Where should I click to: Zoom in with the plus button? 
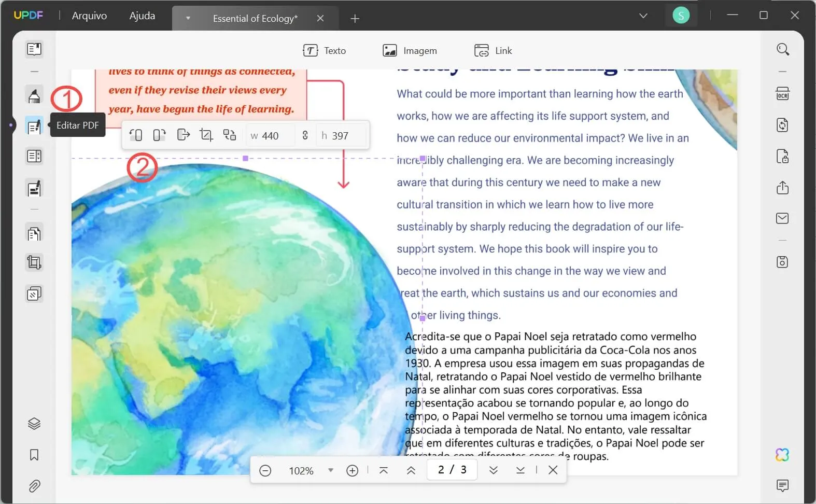[353, 470]
